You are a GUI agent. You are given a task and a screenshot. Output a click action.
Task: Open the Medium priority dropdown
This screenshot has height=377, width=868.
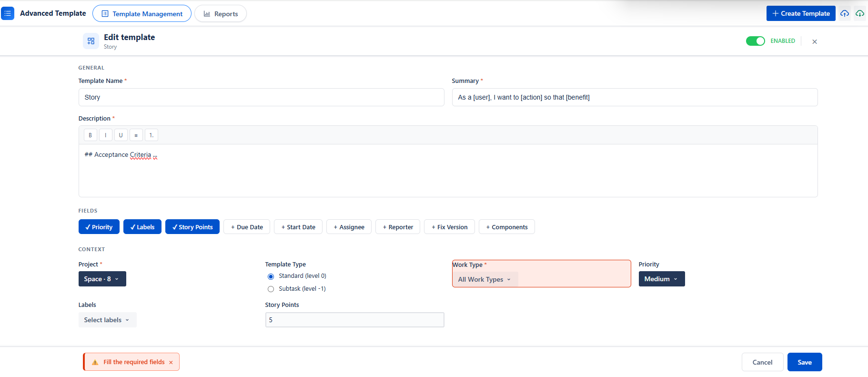[662, 279]
